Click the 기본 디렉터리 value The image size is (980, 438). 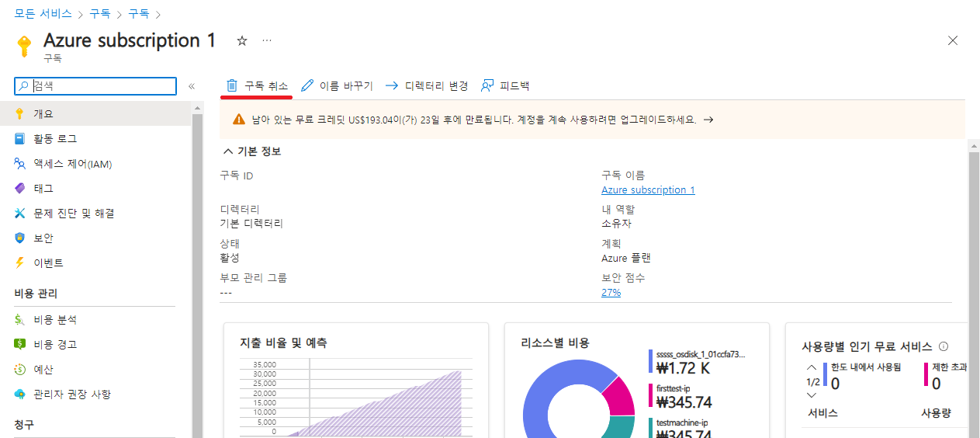(x=251, y=224)
